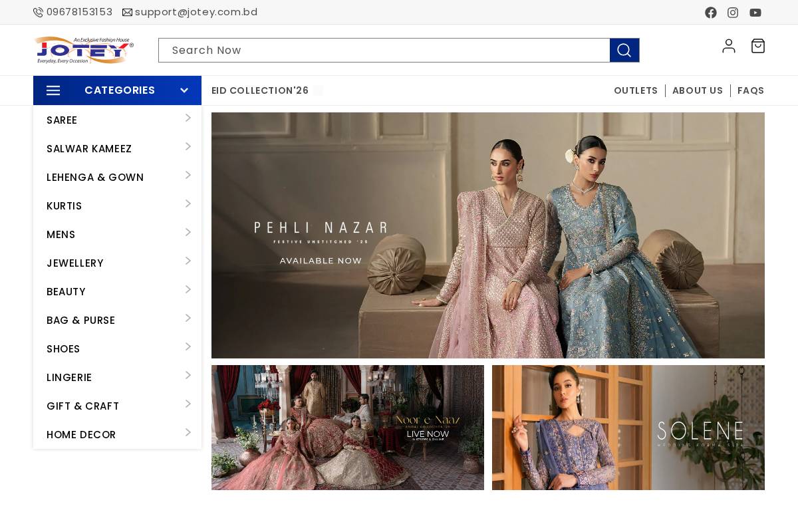
Task: Open the Pehli Nazar banner
Action: (488, 235)
